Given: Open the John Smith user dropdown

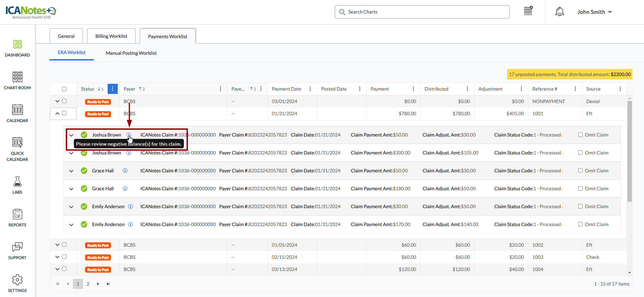Looking at the screenshot, I should pos(594,12).
